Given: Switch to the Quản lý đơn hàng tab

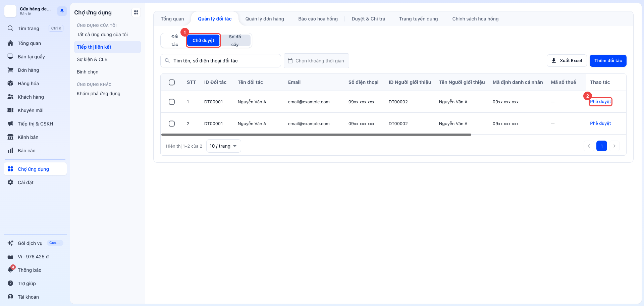Looking at the screenshot, I should pos(265,19).
